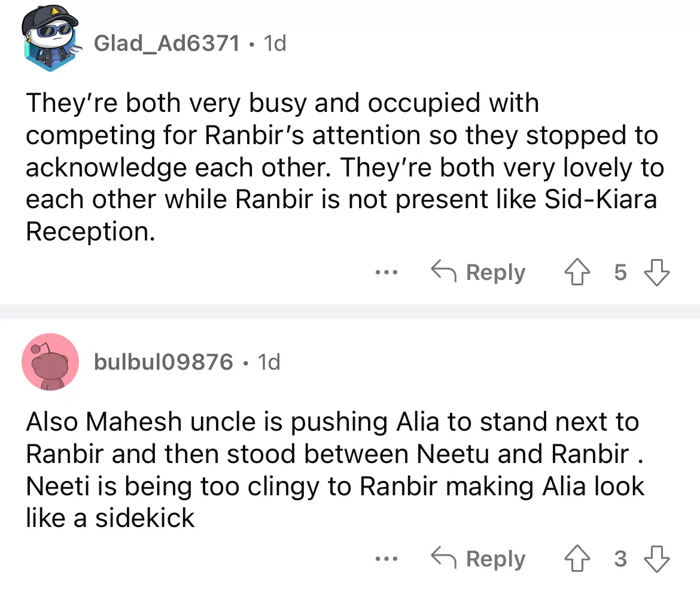Viewport: 700px width, 591px height.
Task: Click the 1d timestamp beside Glad_Ad6371
Action: 275,43
